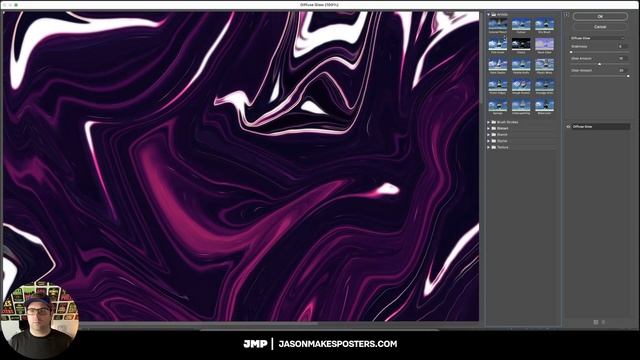640x360 pixels.
Task: Click OK to apply the filter
Action: [600, 16]
